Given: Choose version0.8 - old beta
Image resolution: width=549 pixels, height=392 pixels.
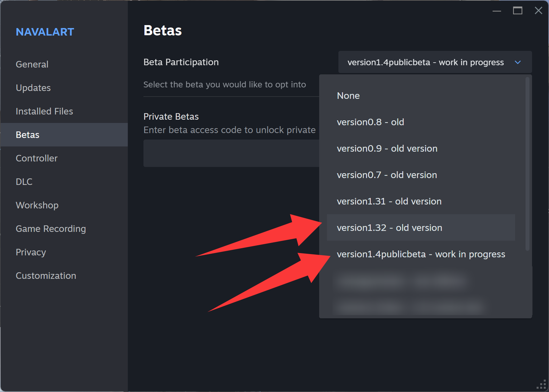Looking at the screenshot, I should point(370,122).
